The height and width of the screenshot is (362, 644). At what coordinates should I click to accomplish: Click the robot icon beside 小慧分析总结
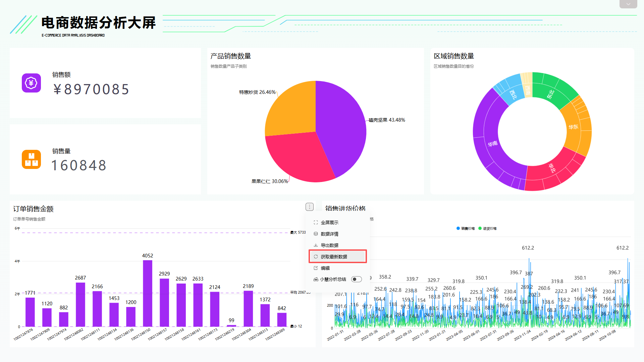click(316, 279)
